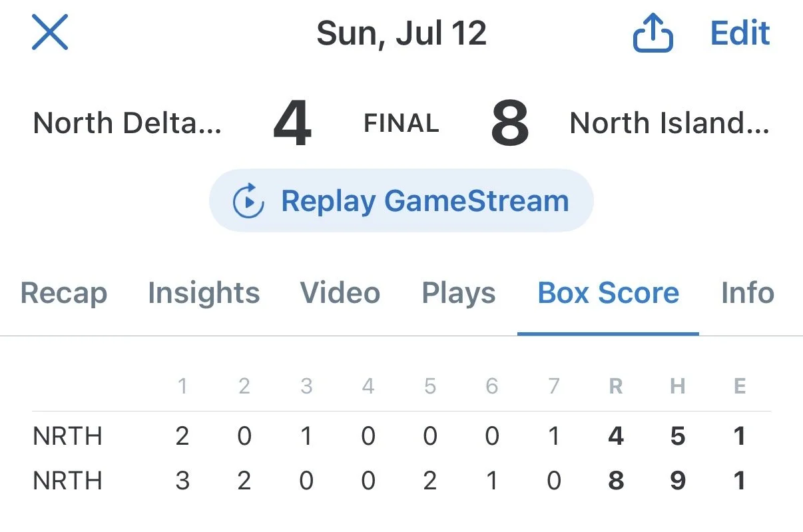
Task: Tap the FINAL status label
Action: coord(401,124)
